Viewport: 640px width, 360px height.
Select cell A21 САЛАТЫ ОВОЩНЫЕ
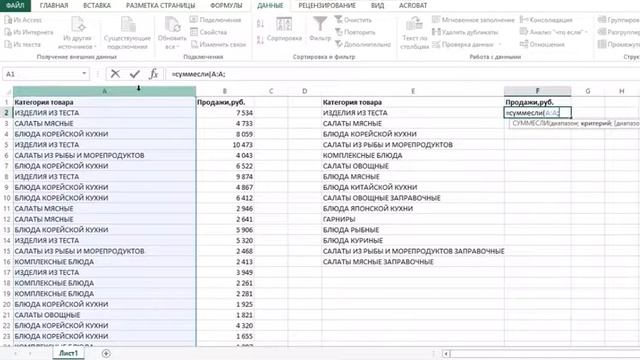point(104,315)
